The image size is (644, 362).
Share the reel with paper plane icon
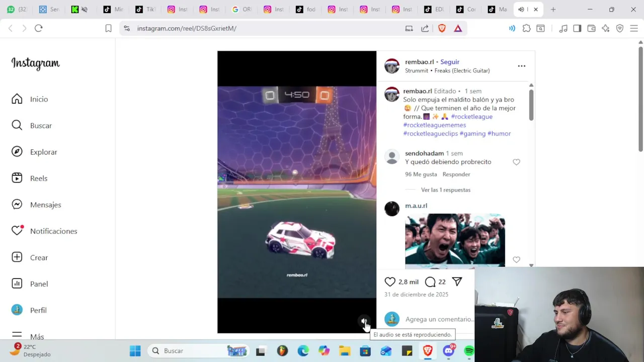(457, 282)
